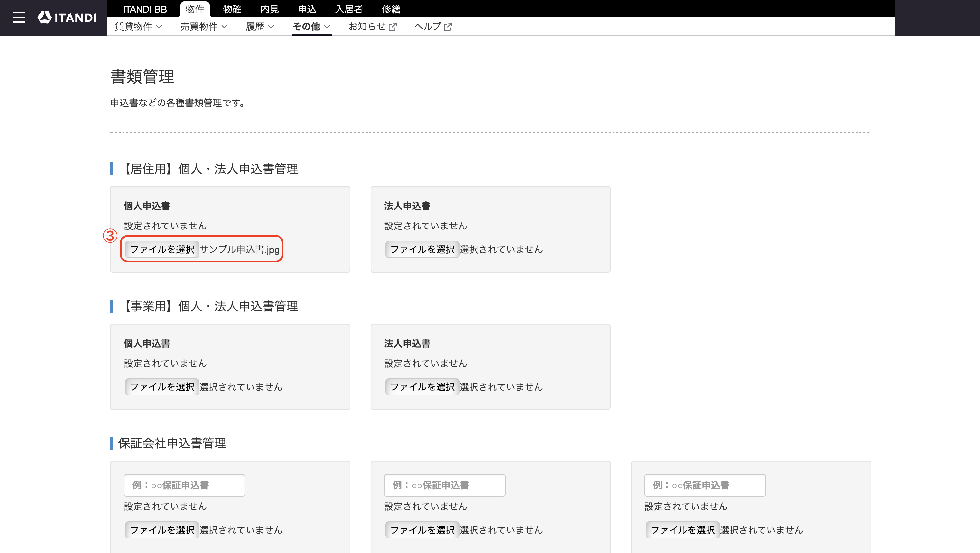Open the 履歴 dropdown menu
The width and height of the screenshot is (980, 553).
(x=260, y=27)
